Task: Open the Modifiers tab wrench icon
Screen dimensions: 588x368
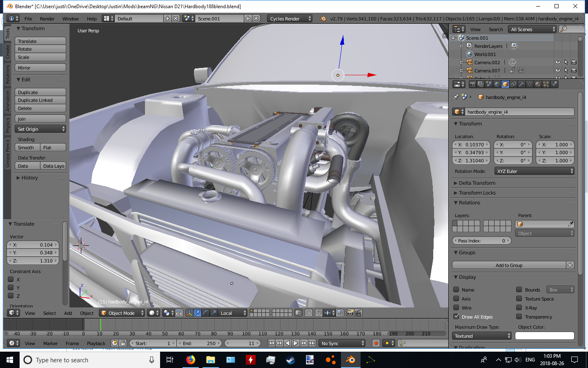Action: (x=521, y=84)
